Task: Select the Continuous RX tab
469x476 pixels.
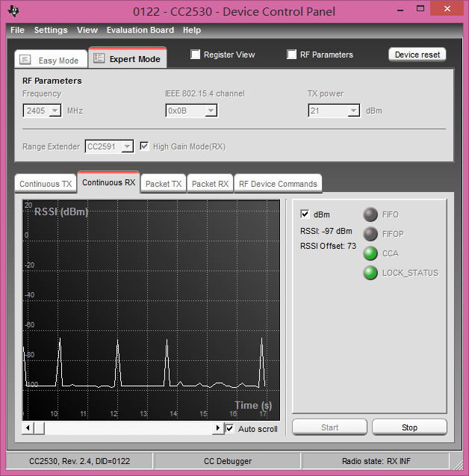Action: [108, 182]
